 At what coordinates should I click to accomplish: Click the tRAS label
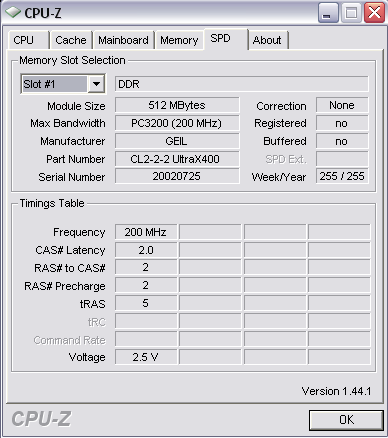click(x=93, y=304)
